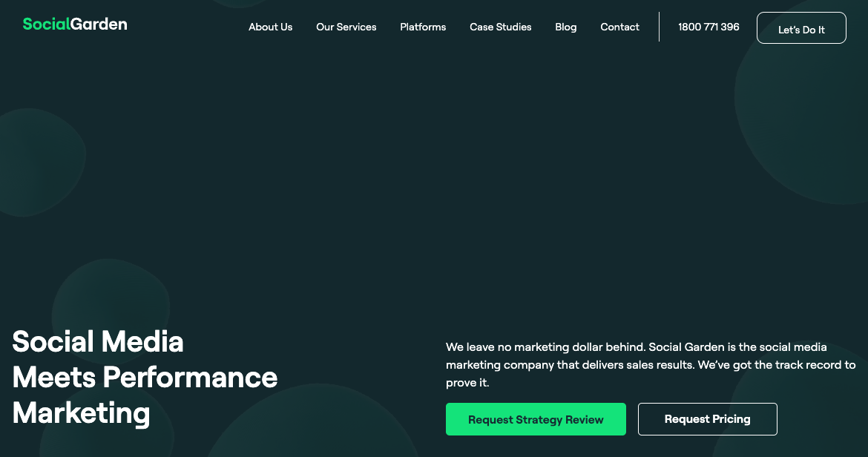Visit the Blog page
The image size is (868, 457).
click(566, 27)
